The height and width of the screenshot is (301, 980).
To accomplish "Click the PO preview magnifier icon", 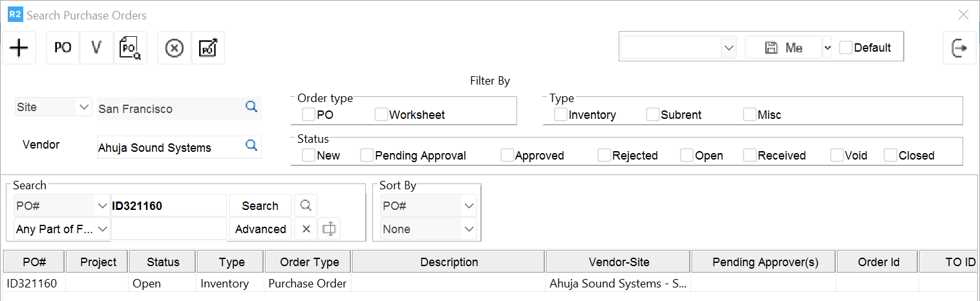I will tap(131, 48).
